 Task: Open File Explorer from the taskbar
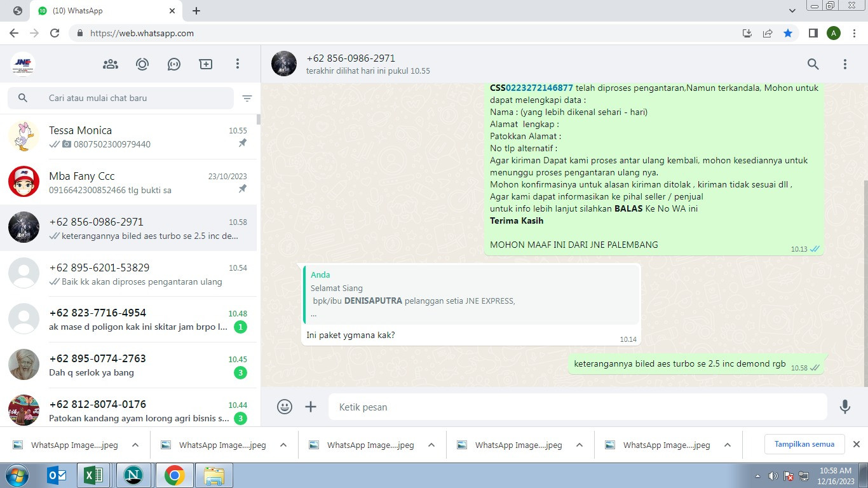coord(214,475)
